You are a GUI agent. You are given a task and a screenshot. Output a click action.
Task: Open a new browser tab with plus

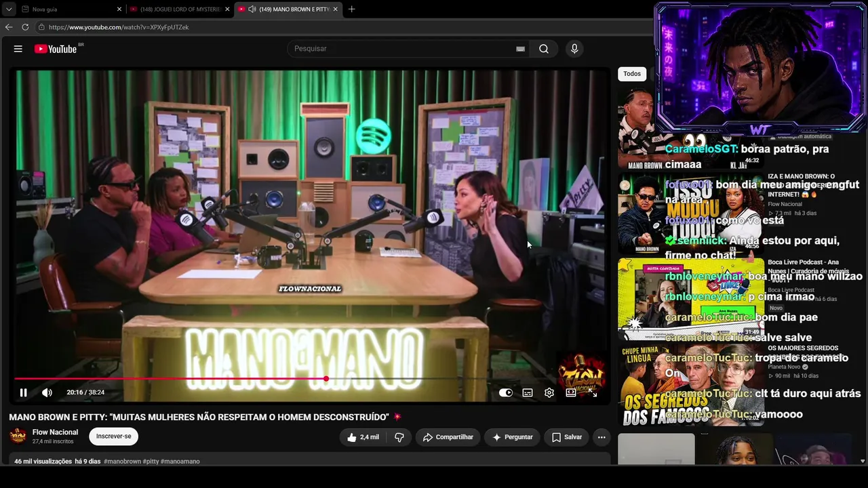351,9
